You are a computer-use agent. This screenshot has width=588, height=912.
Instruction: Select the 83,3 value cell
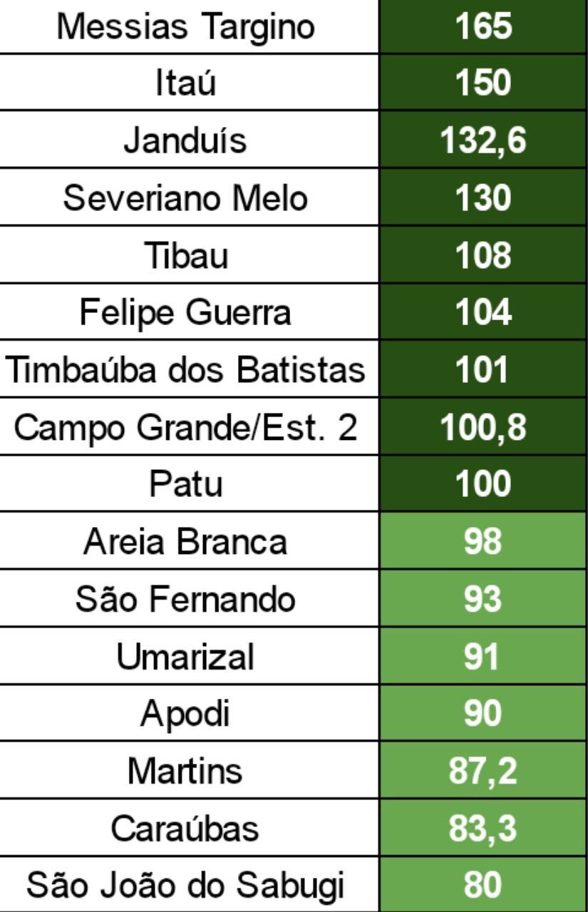pos(484,826)
